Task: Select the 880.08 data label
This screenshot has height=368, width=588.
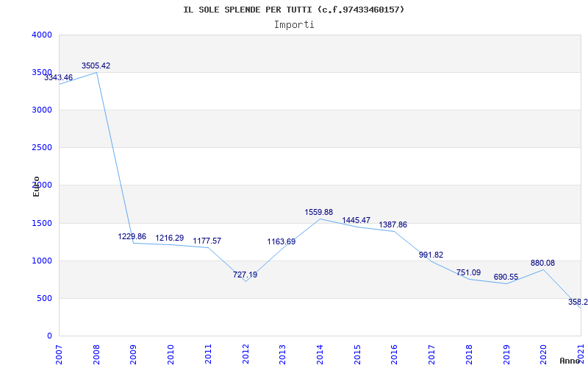Action: (x=542, y=263)
